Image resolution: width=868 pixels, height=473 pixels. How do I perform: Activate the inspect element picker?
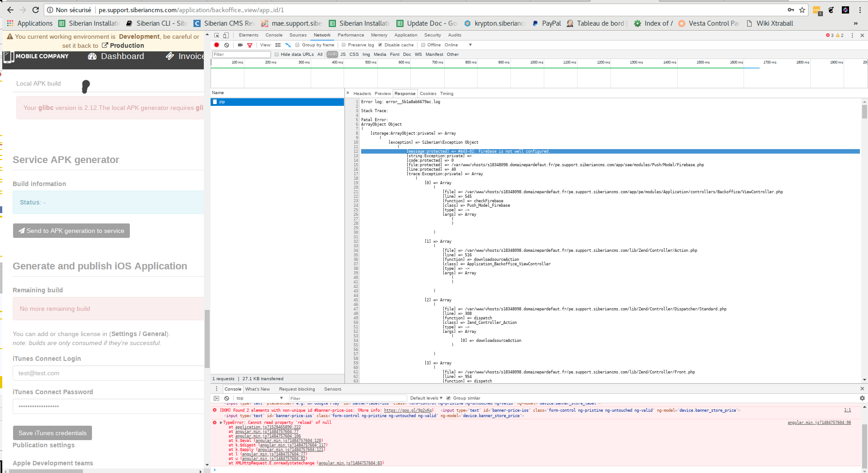coord(216,35)
